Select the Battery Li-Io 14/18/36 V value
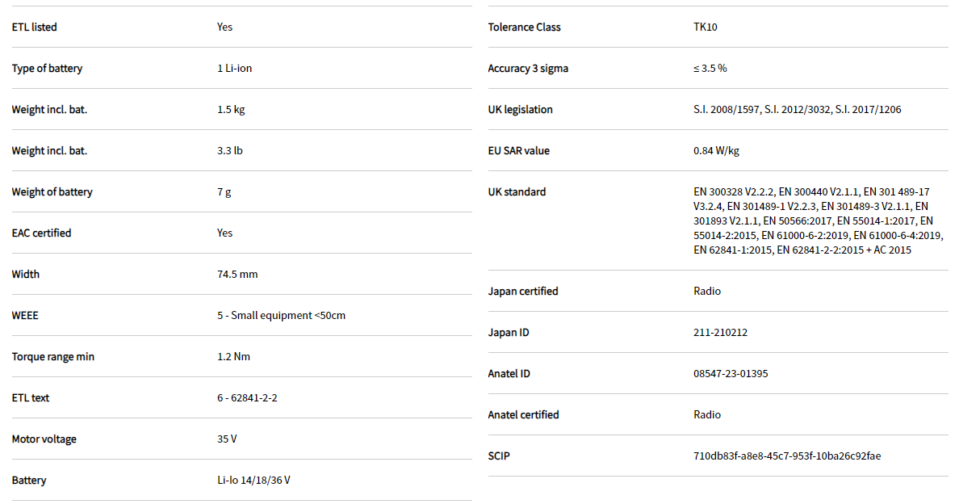The image size is (980, 504). 253,480
